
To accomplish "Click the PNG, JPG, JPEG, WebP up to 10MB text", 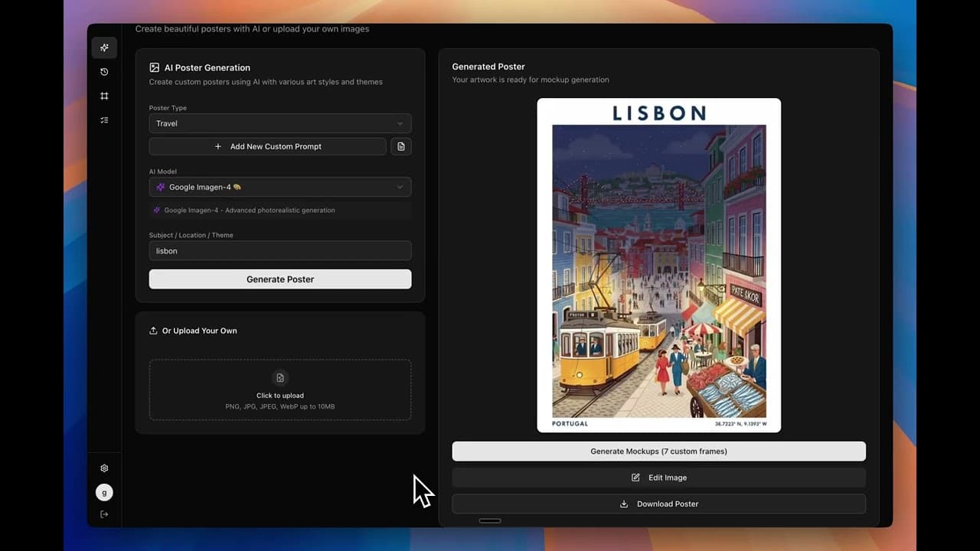I will 280,406.
